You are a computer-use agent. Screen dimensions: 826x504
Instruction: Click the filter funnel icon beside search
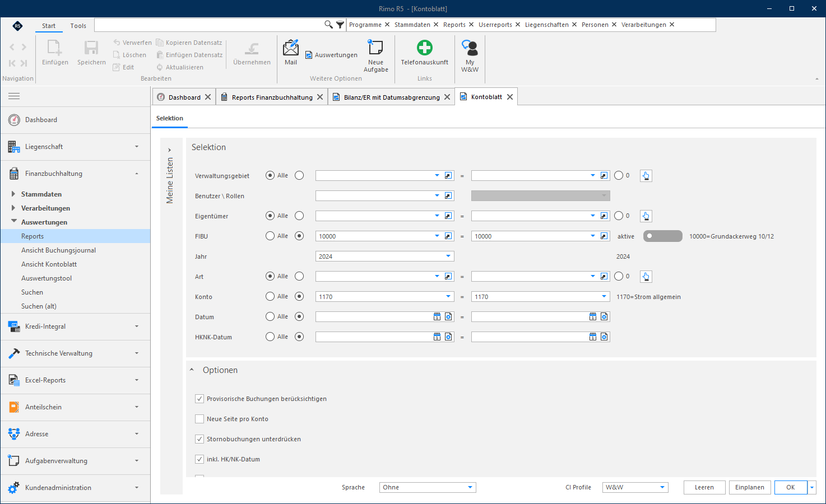pos(340,25)
